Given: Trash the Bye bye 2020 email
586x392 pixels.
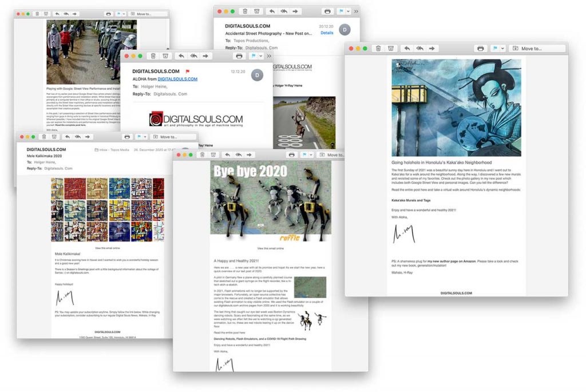Looking at the screenshot, I should [x=202, y=155].
